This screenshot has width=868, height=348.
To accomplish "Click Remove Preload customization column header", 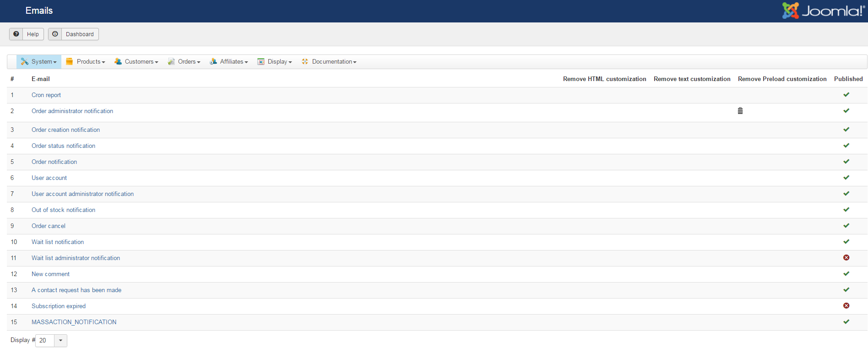I will point(782,79).
